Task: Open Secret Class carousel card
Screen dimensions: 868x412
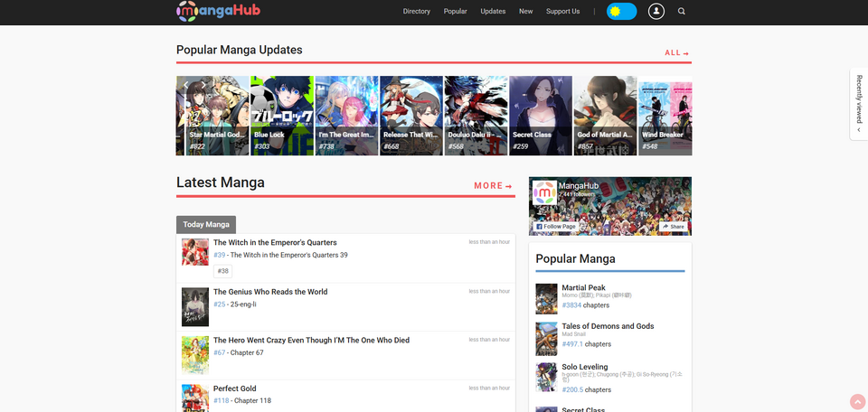Action: (541, 116)
